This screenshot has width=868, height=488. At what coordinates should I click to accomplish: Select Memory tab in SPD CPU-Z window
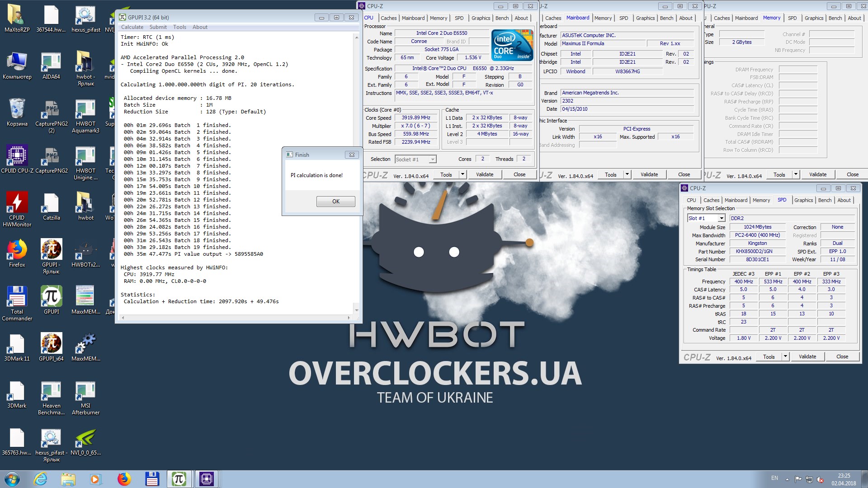tap(761, 200)
